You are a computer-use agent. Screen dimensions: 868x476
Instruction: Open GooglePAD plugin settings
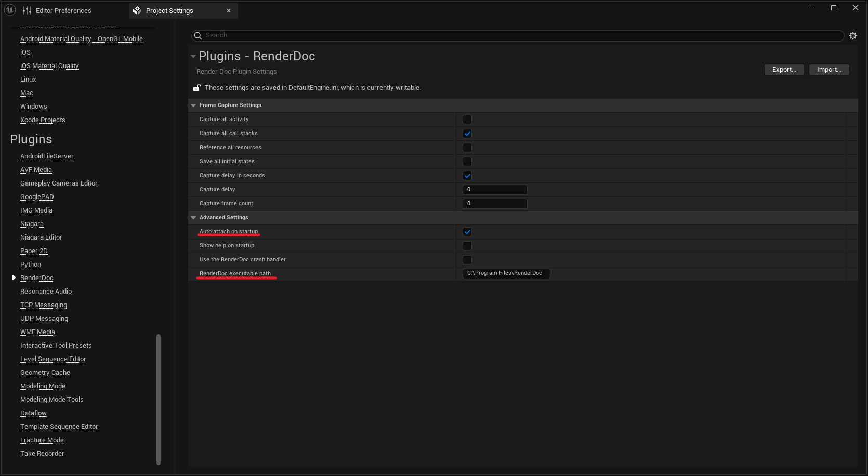click(x=37, y=197)
